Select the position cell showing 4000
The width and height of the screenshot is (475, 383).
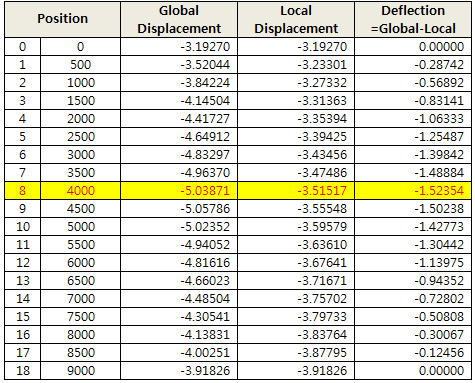pyautogui.click(x=80, y=191)
